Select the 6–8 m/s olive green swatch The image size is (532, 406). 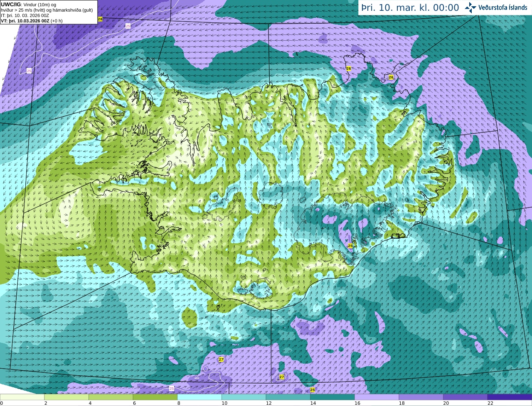click(155, 397)
